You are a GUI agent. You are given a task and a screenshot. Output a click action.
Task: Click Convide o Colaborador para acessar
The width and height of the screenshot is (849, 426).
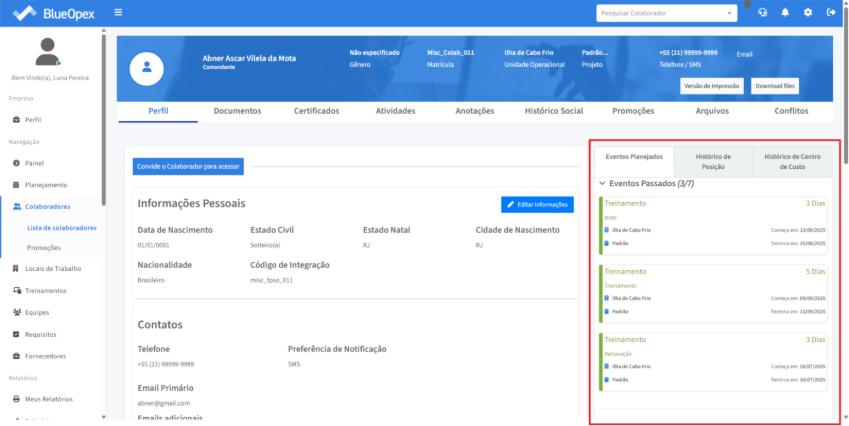(188, 167)
